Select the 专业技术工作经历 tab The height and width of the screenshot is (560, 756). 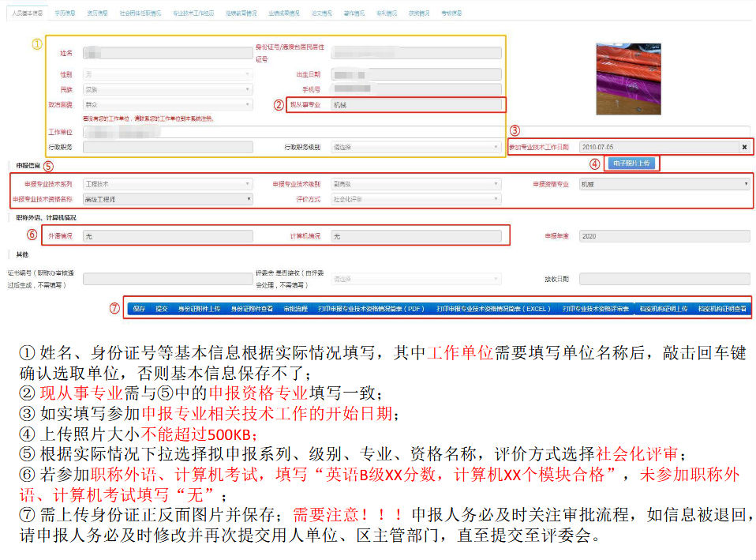coord(193,13)
